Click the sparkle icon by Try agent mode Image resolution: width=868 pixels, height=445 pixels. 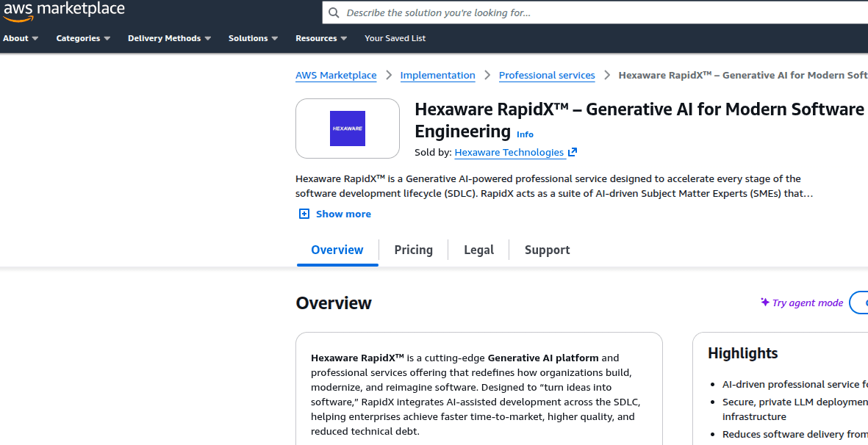764,302
